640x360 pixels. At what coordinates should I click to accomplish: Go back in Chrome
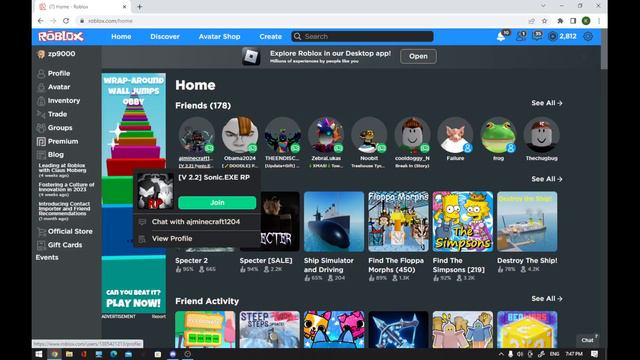tap(40, 21)
